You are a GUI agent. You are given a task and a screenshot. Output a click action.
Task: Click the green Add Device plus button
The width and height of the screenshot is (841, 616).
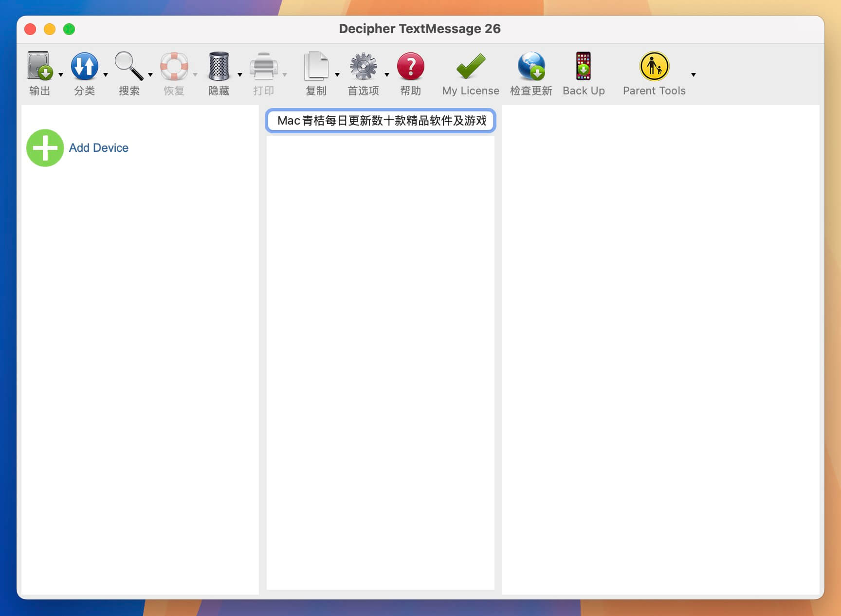[45, 148]
